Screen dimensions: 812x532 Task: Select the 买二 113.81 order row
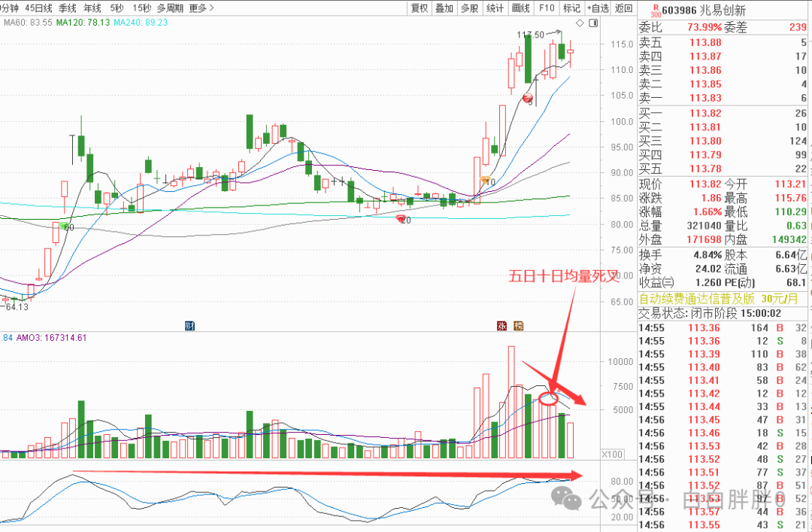click(x=723, y=127)
